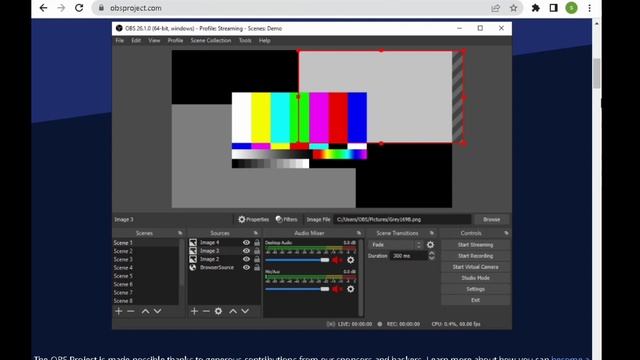This screenshot has height=360, width=640.
Task: Bookmark this page with the star icon
Action: (513, 8)
